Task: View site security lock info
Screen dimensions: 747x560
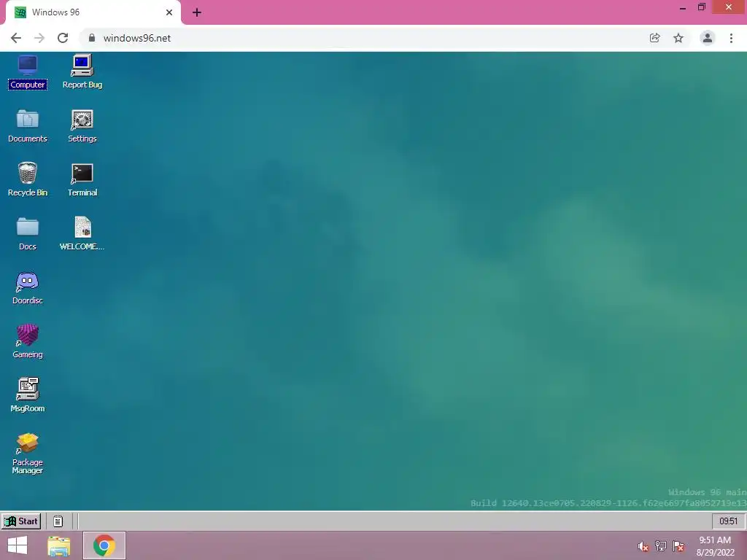Action: (92, 38)
